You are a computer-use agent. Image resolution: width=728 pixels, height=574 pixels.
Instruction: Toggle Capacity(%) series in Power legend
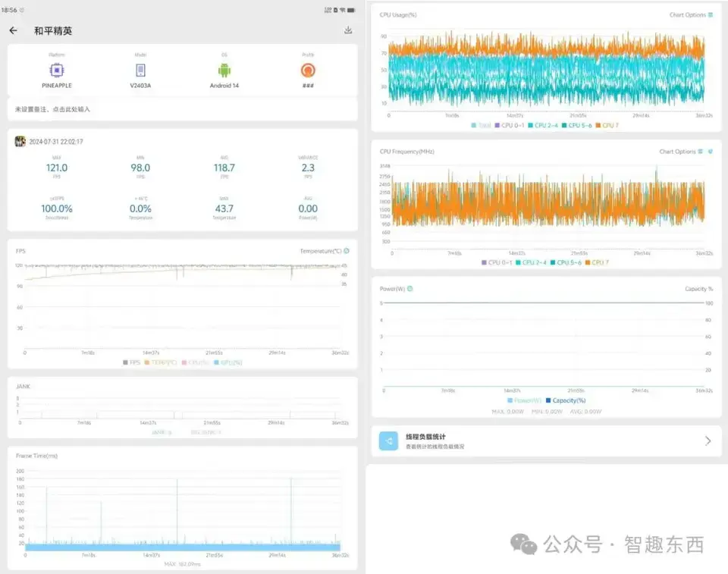566,400
